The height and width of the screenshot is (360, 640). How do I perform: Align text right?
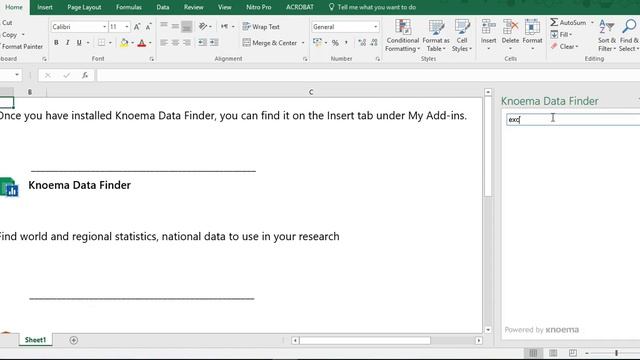point(187,42)
